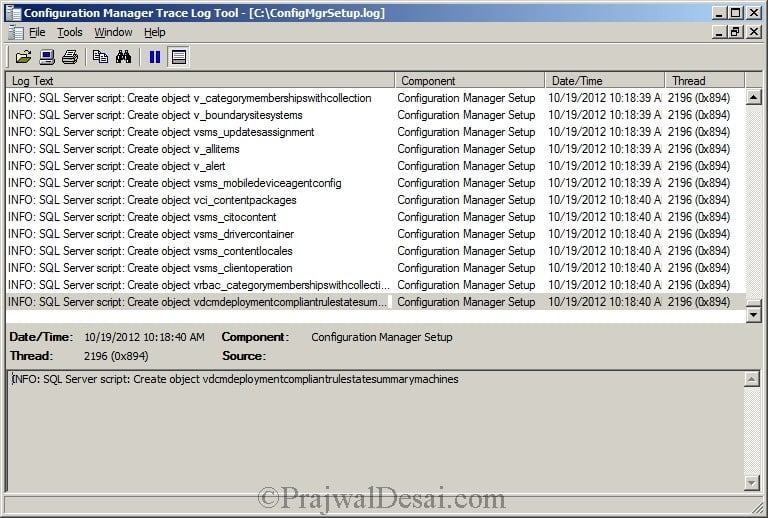Click the Open on Server computer icon
Viewport: 768px width, 518px height.
[x=47, y=57]
